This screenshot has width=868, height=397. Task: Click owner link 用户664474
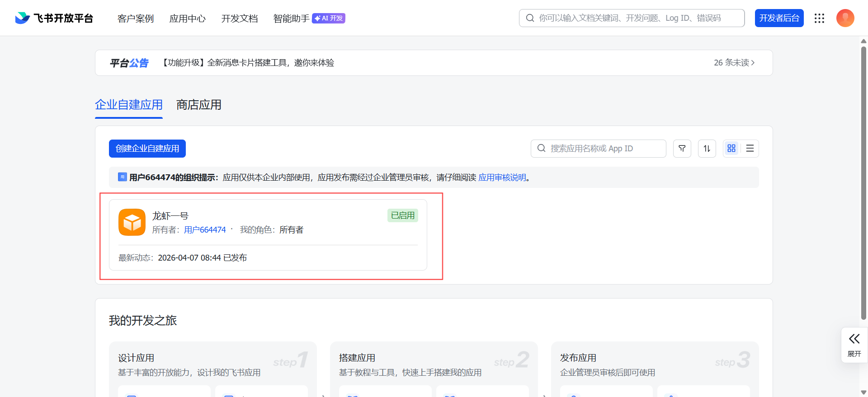pyautogui.click(x=205, y=230)
